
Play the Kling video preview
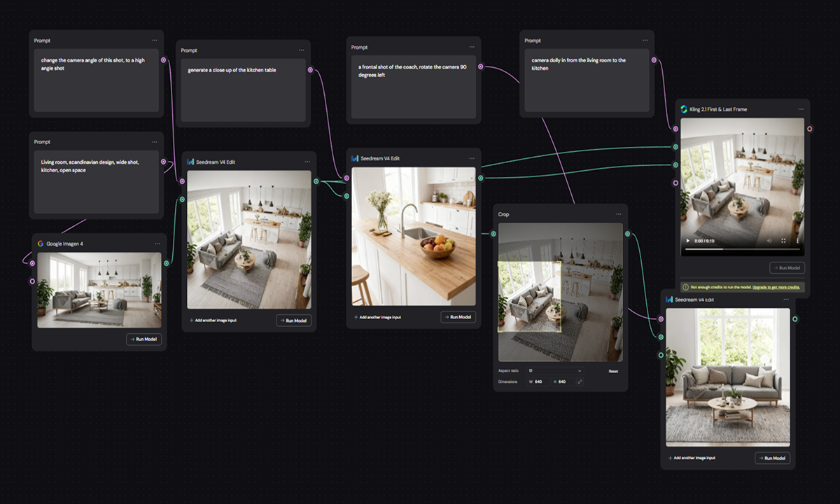click(x=687, y=241)
